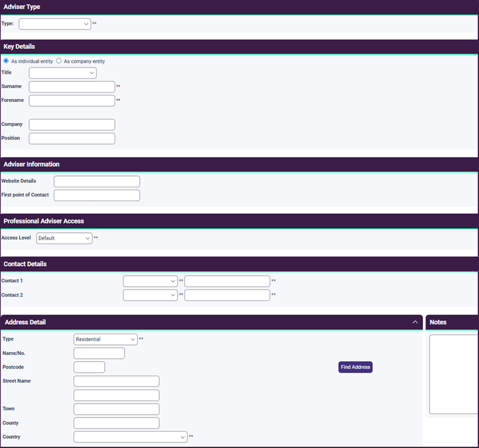Open the Access Level dropdown
479x448 pixels.
click(x=64, y=238)
